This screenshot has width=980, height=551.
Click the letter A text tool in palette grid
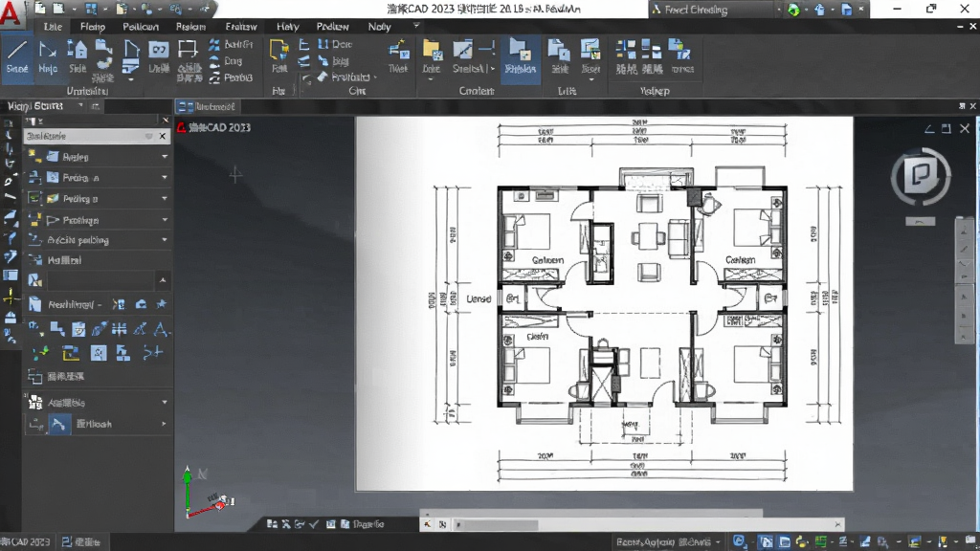coord(161,329)
